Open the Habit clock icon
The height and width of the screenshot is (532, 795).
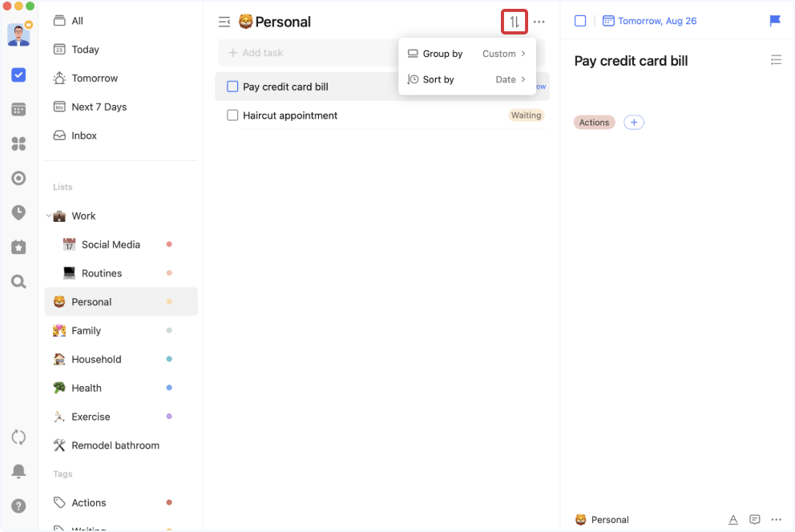click(x=18, y=212)
